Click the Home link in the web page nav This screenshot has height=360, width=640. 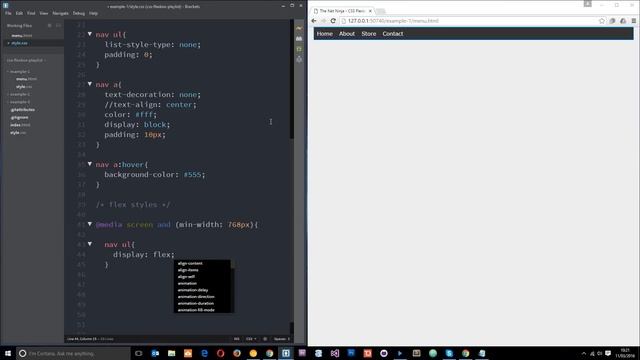(324, 34)
